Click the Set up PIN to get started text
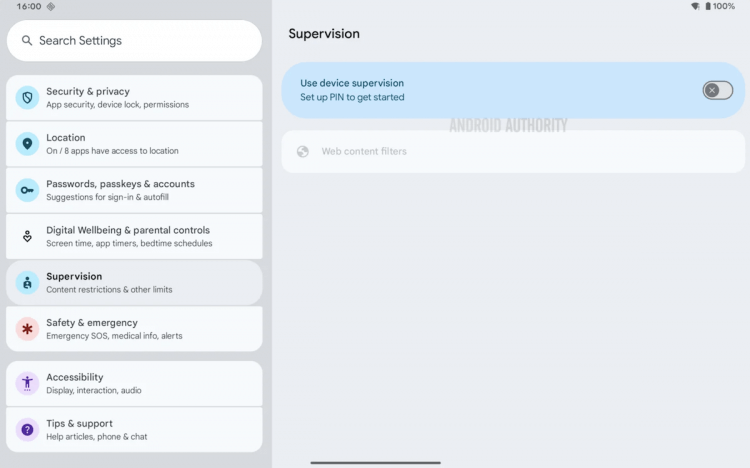The image size is (750, 468). tap(352, 97)
